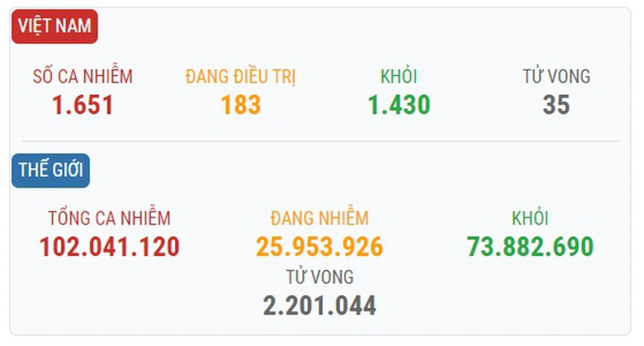The image size is (644, 346).
Task: Click the TỔNG CA NHIỄM label
Action: click(109, 219)
